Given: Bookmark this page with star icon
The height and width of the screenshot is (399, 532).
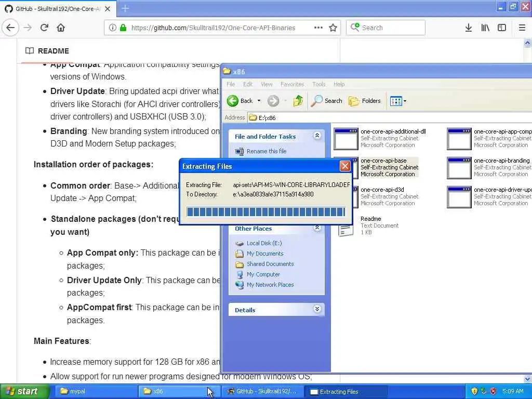Looking at the screenshot, I should tap(333, 28).
